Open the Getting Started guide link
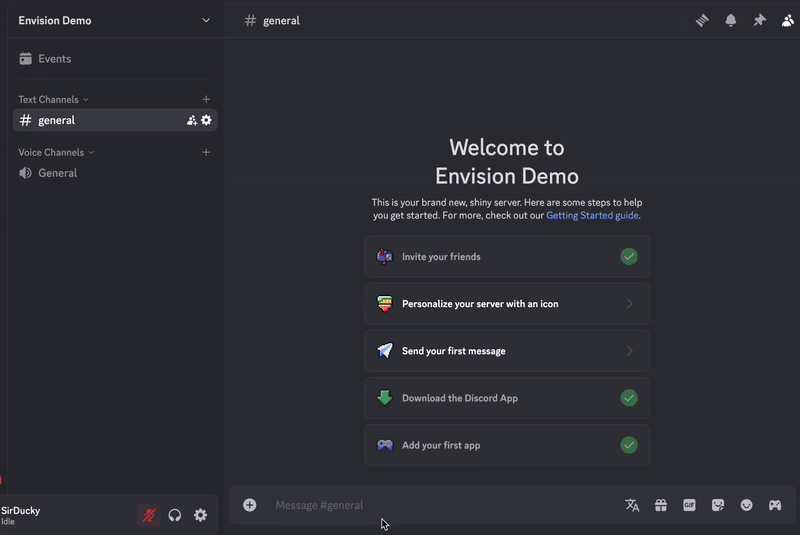This screenshot has width=800, height=535. [592, 215]
